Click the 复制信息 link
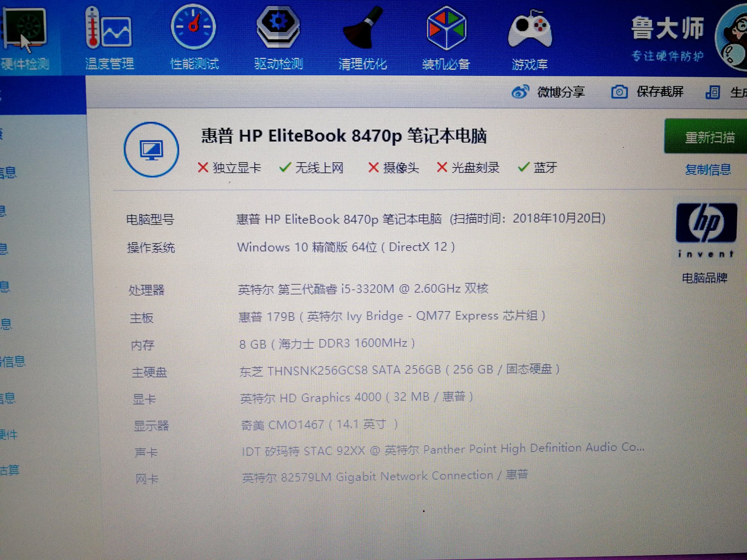The width and height of the screenshot is (747, 560). (x=708, y=170)
